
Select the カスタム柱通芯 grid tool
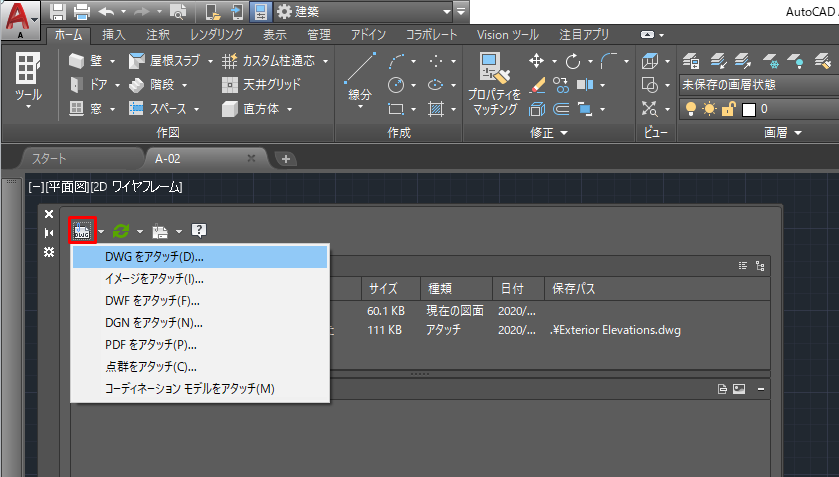coord(269,61)
